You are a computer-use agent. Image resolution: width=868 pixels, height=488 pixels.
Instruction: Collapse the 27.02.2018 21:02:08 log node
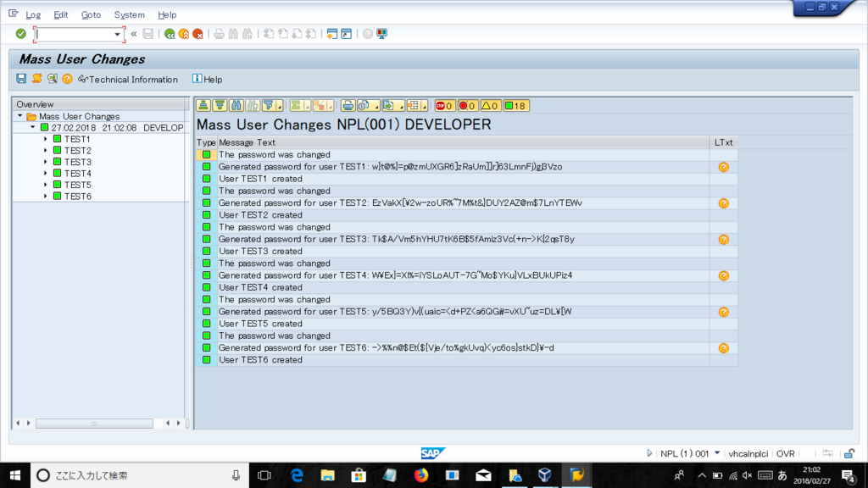click(33, 127)
